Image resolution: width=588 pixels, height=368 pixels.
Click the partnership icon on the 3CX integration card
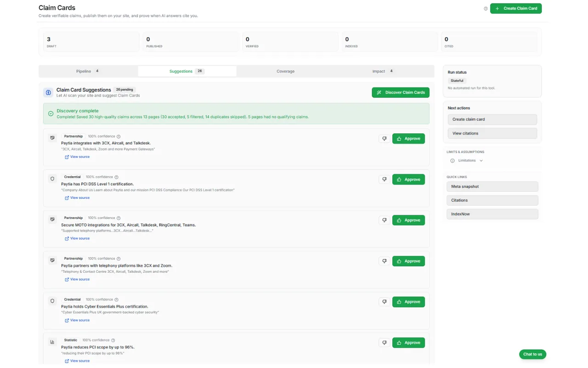click(52, 138)
